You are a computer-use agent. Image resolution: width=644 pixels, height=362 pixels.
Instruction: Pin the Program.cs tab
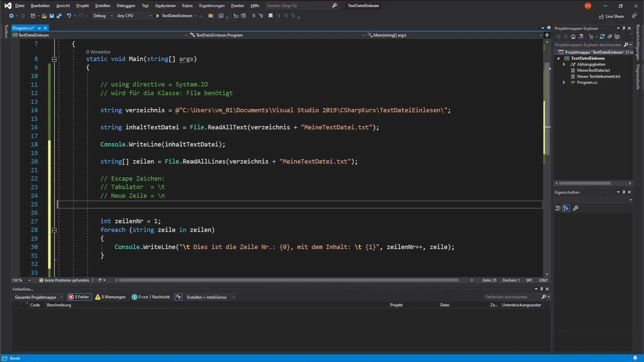coord(39,28)
